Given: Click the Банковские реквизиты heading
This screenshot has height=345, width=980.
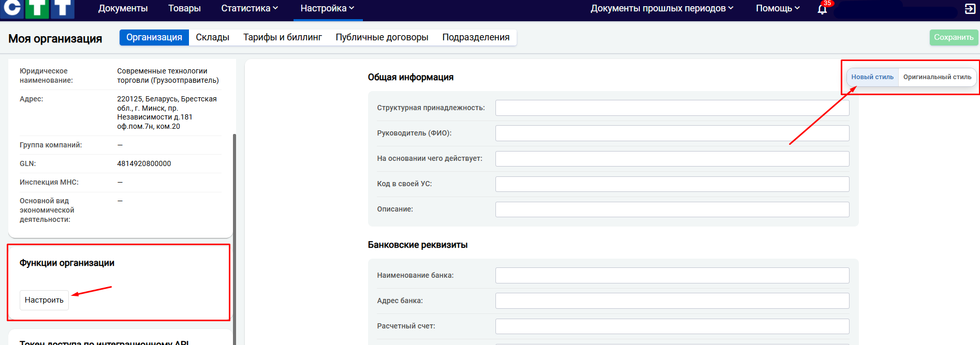Looking at the screenshot, I should (417, 245).
